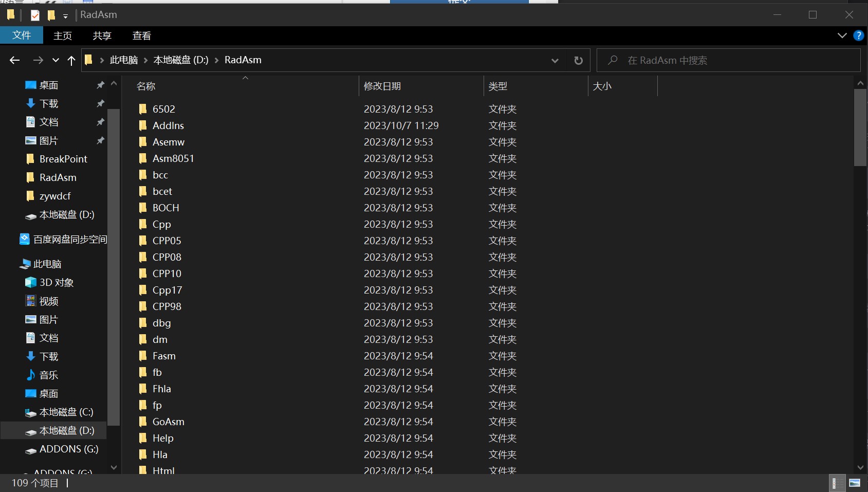Select ADDONS (G:) in the navigation pane
This screenshot has width=868, height=492.
pos(69,449)
